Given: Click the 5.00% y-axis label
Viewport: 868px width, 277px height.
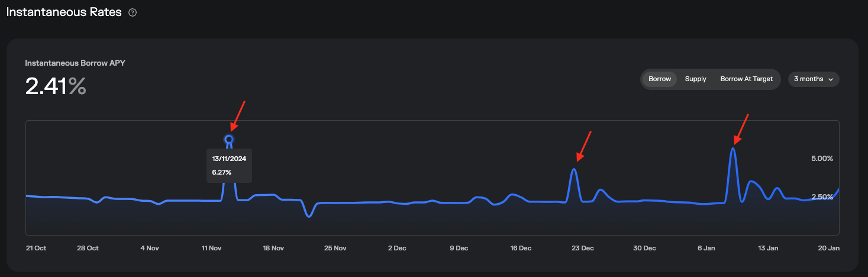Looking at the screenshot, I should point(821,159).
